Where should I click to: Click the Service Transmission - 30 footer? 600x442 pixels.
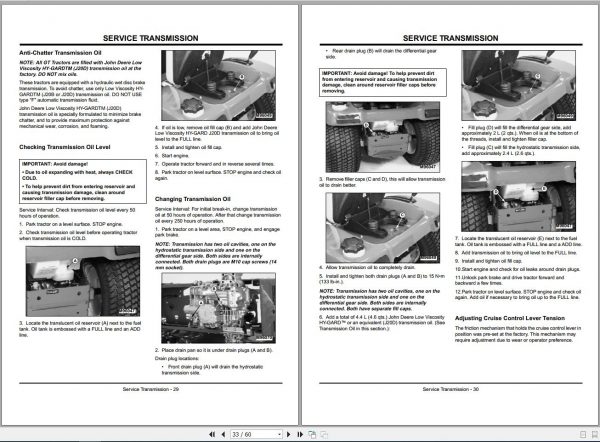tap(450, 389)
